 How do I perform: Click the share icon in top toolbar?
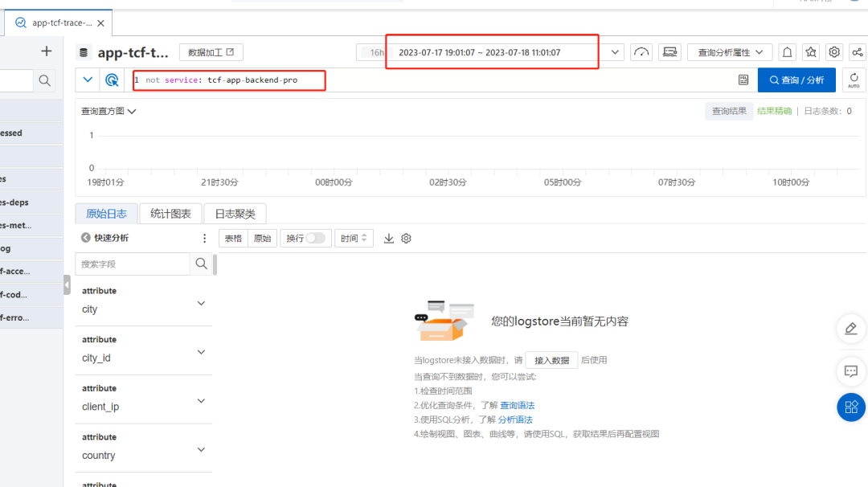pyautogui.click(x=858, y=52)
